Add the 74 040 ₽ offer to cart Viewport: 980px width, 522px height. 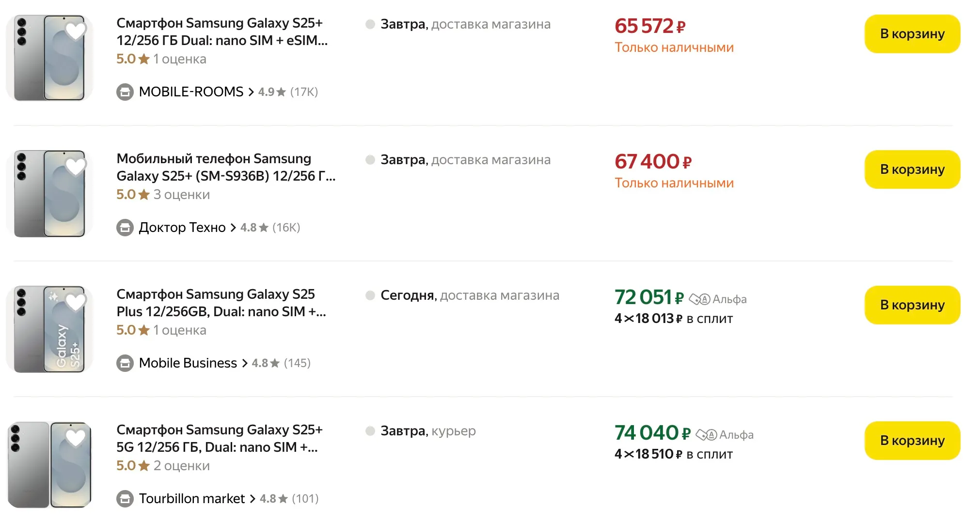pos(912,441)
